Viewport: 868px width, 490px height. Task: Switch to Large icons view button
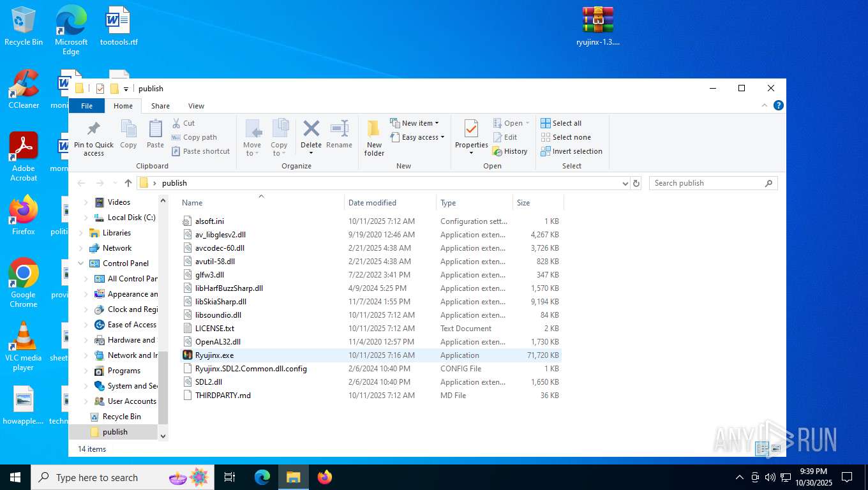(x=776, y=449)
